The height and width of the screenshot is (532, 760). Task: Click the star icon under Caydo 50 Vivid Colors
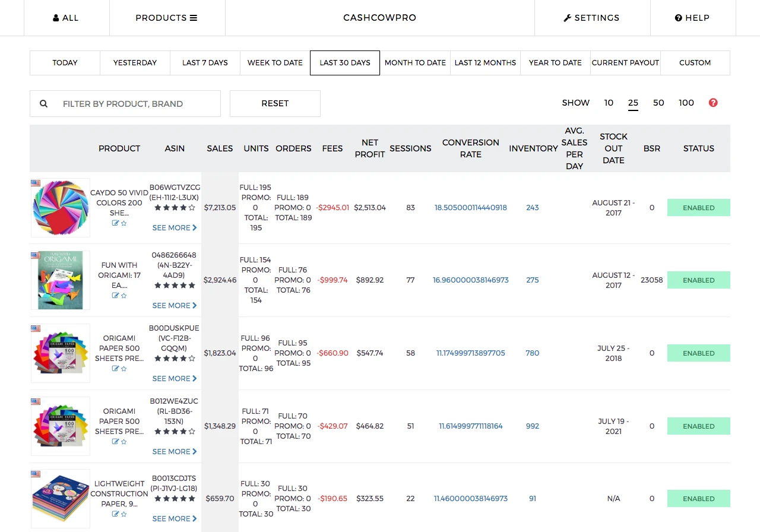123,223
